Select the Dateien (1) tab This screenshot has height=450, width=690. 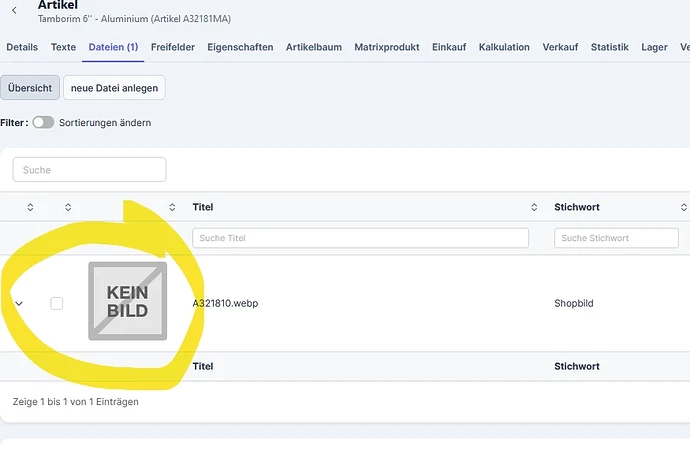[x=113, y=47]
